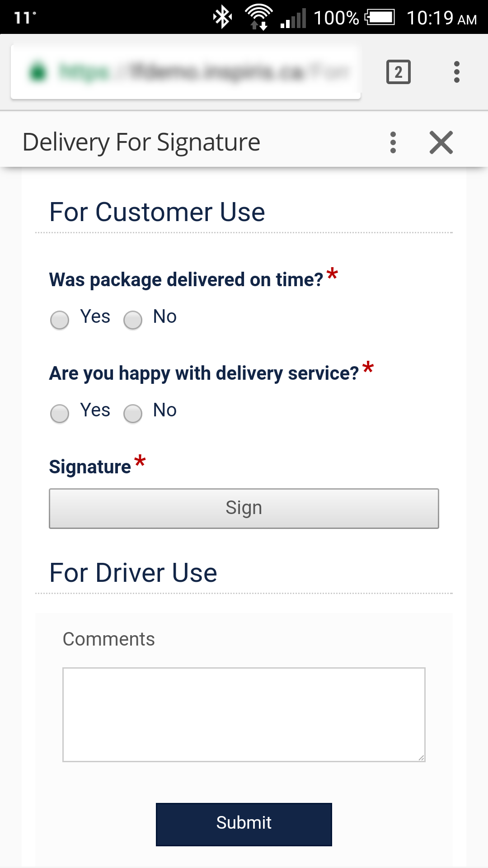The image size is (488, 868).
Task: Tap the clock time in status bar
Action: pos(441,18)
